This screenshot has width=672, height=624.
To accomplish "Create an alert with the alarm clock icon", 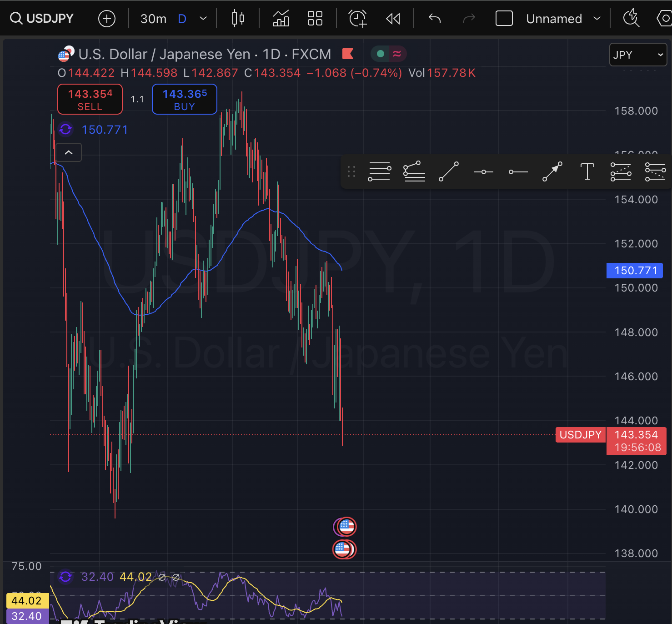I will click(357, 19).
